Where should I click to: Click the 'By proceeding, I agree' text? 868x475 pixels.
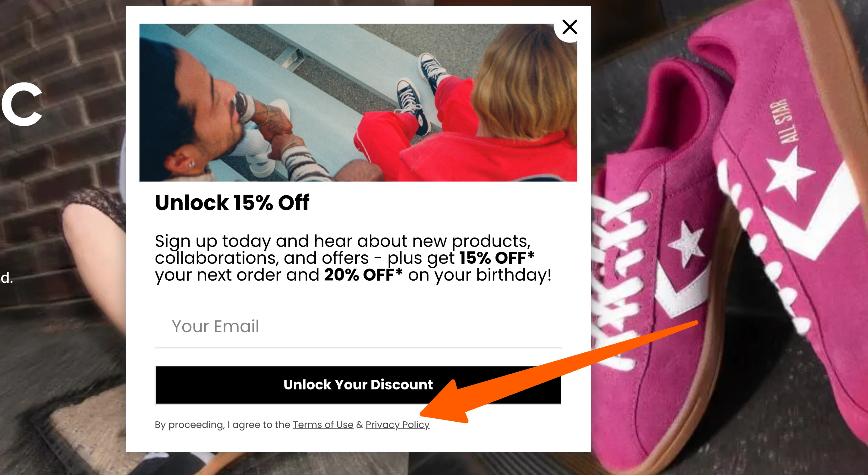[x=222, y=425]
